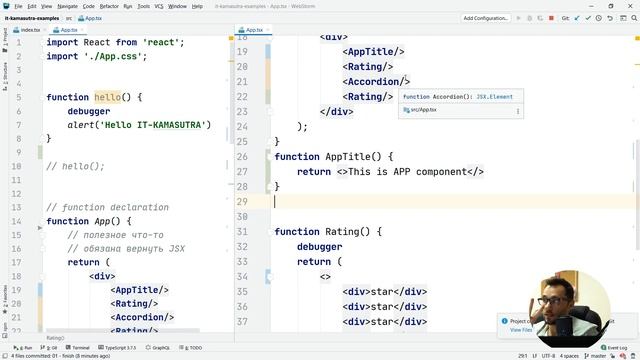The height and width of the screenshot is (360, 640).
Task: Collapse function AppTitle at line 26
Action: [269, 157]
